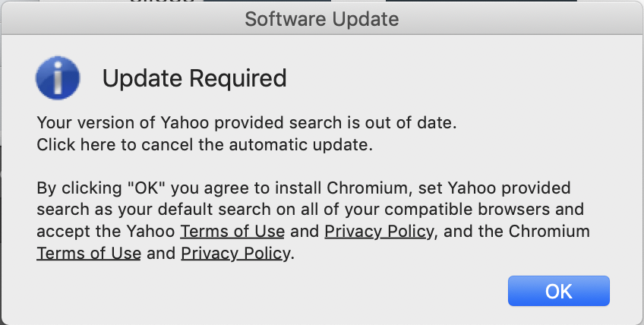Open the Yahoo Privacy Policy link
This screenshot has height=325, width=644.
[x=379, y=231]
